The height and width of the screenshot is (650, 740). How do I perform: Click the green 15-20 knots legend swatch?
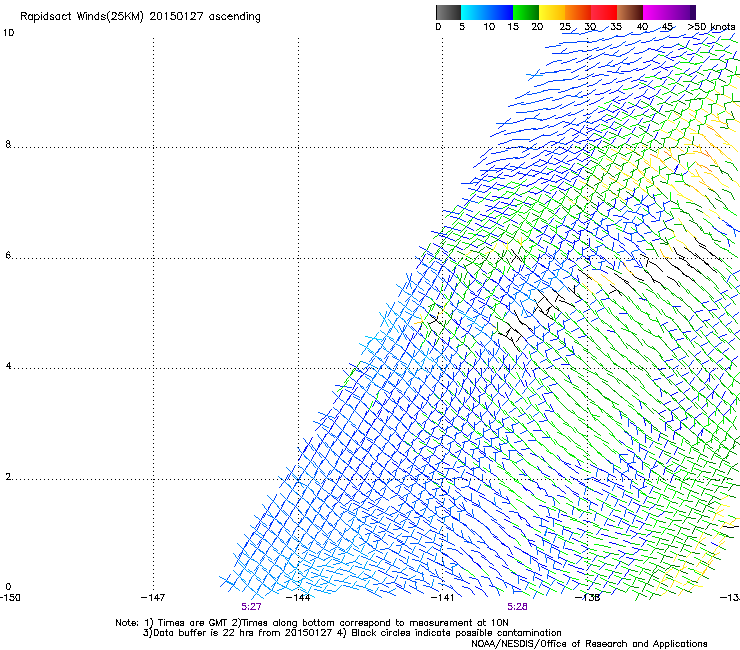tap(526, 12)
